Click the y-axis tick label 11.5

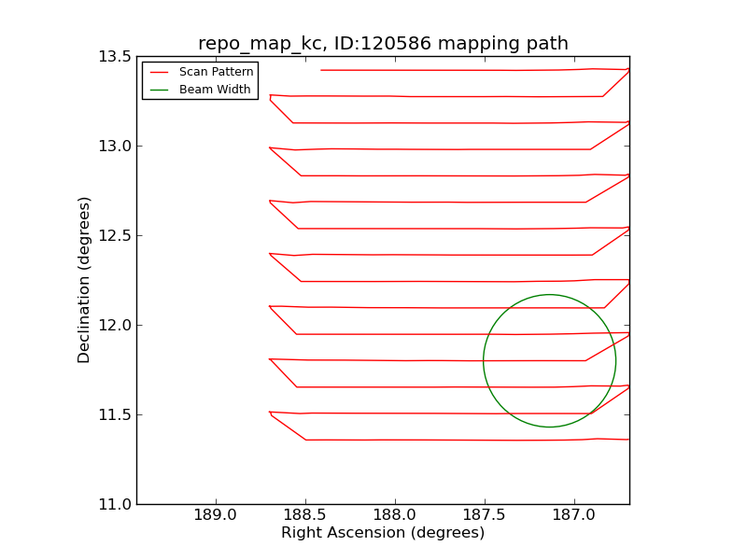coord(115,414)
